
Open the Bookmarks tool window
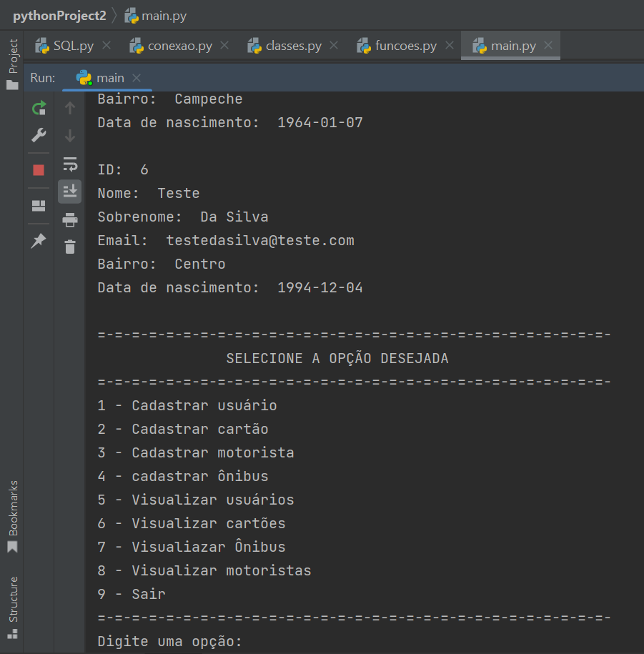point(13,516)
